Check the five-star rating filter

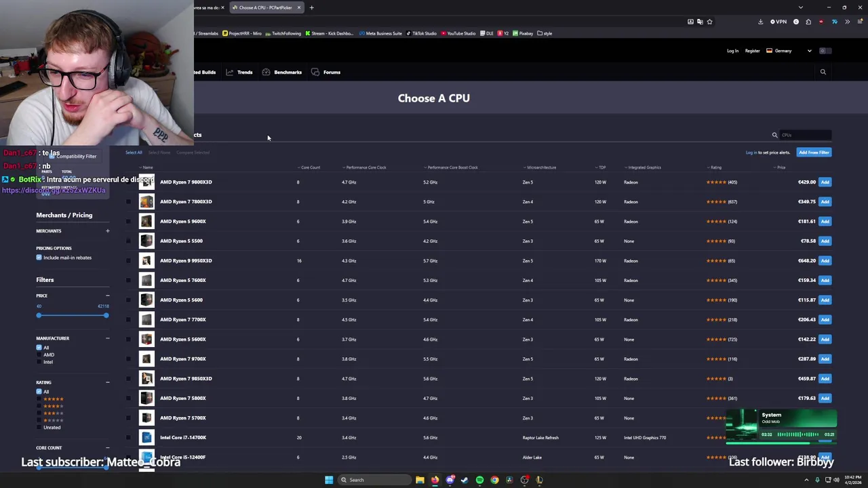tap(39, 399)
